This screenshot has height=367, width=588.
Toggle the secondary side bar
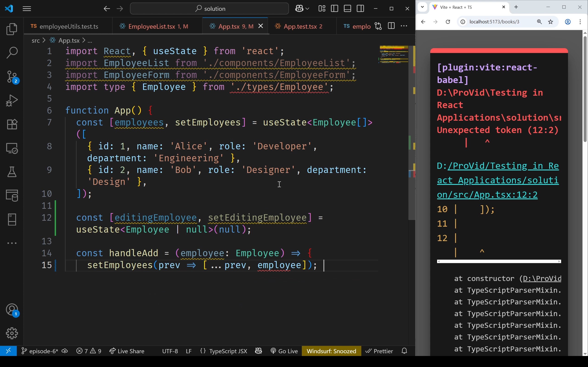click(360, 8)
